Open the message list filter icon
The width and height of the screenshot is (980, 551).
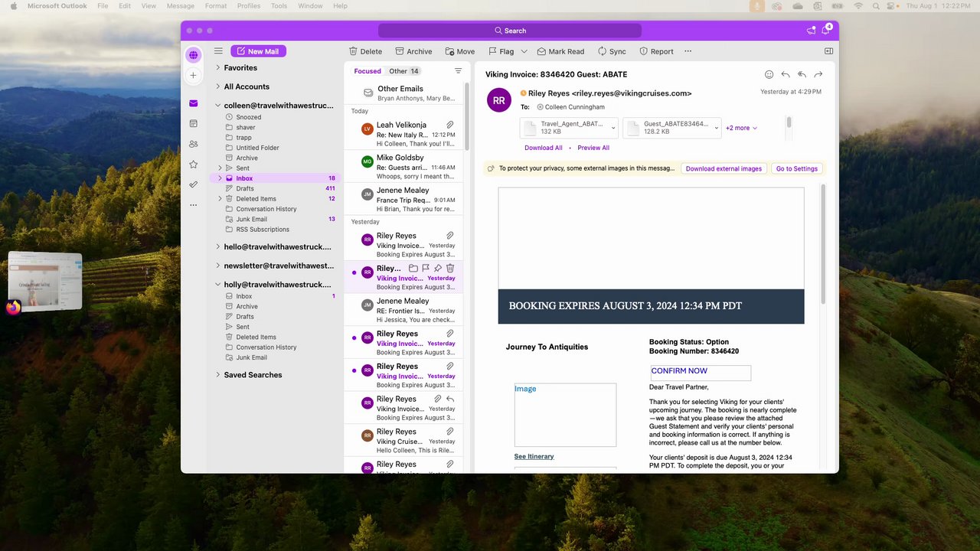(459, 71)
